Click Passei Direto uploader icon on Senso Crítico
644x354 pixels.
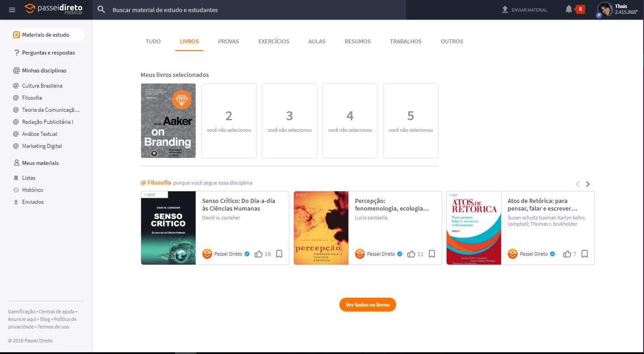tap(207, 254)
